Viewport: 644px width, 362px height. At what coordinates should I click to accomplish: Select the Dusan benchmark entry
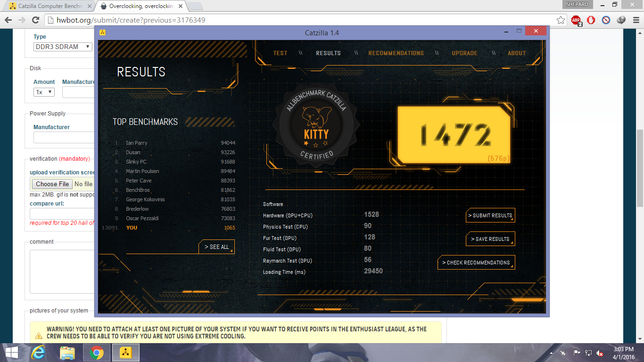tap(174, 152)
